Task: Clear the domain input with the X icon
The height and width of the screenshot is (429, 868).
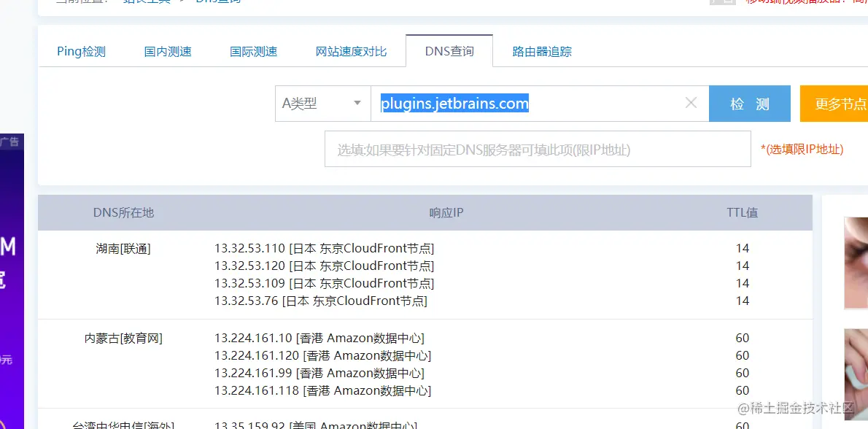Action: [691, 103]
